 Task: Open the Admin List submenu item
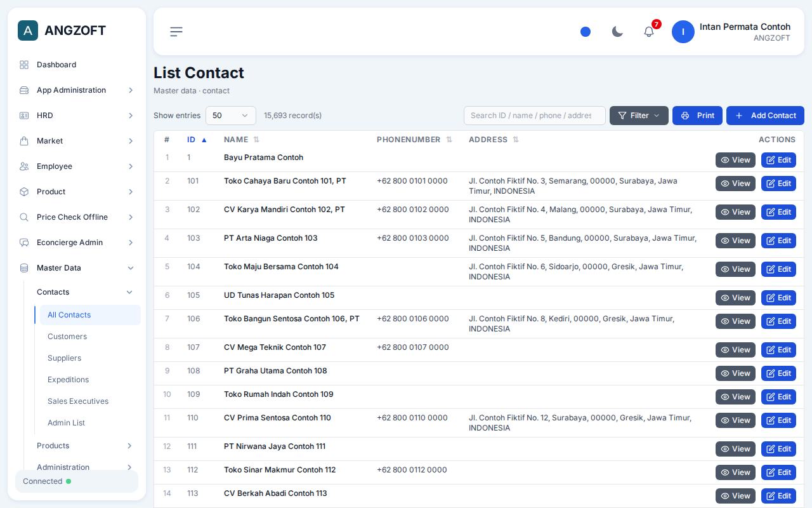coord(90,423)
